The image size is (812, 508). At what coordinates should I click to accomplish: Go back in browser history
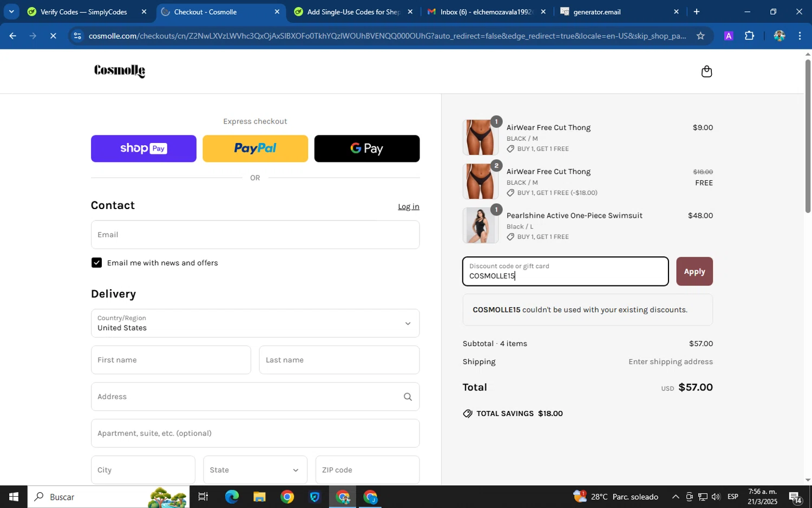12,36
